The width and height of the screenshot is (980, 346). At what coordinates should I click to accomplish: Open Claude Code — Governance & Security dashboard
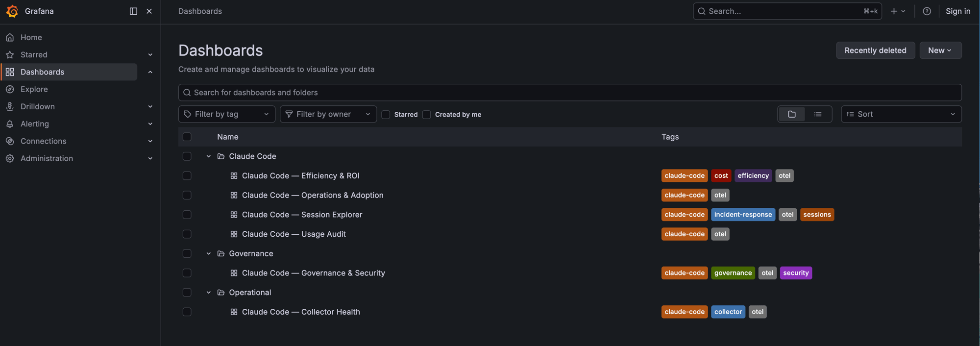coord(314,273)
